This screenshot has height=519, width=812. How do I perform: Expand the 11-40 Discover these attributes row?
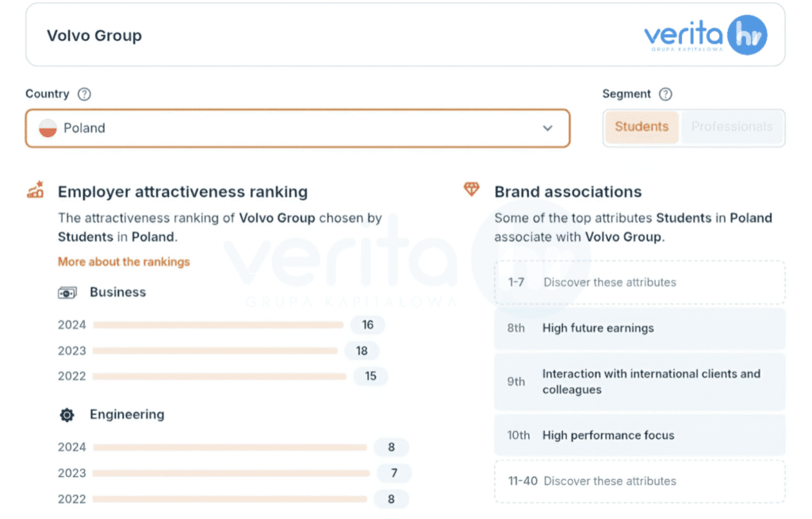pos(639,481)
